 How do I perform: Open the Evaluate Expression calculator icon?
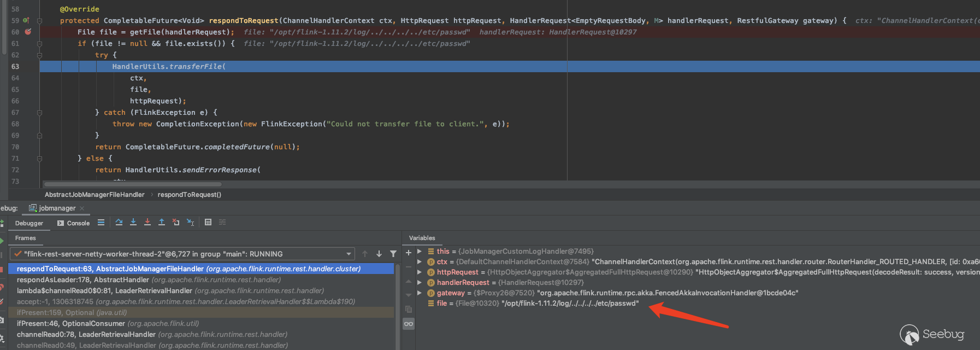click(208, 222)
